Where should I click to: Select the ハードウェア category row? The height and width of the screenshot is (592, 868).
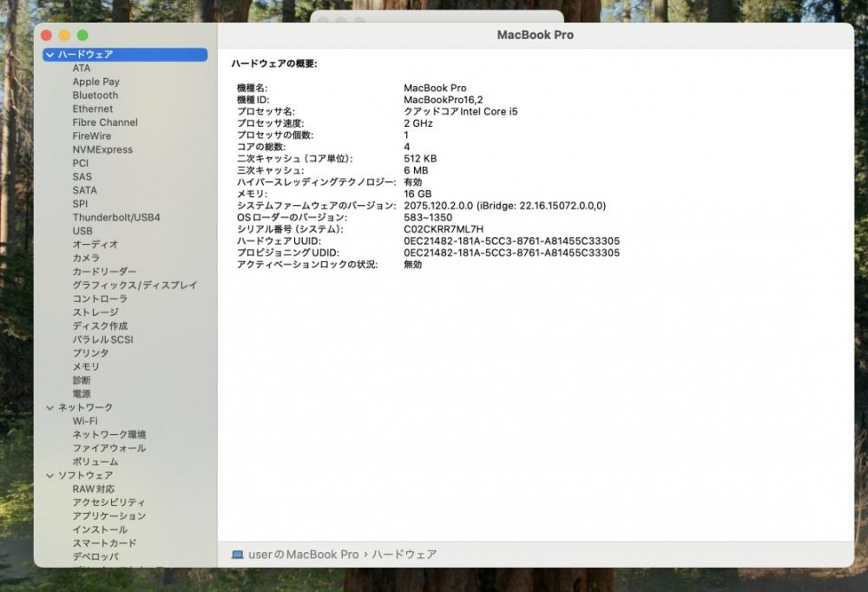(125, 55)
